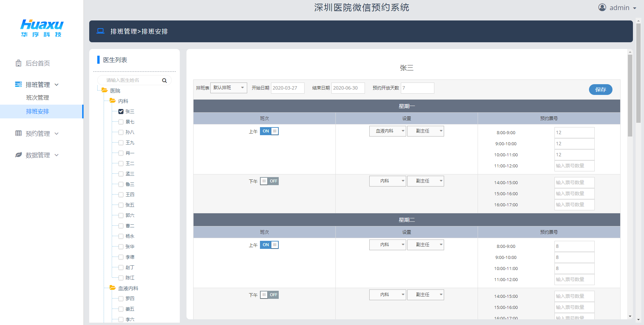This screenshot has height=325, width=644.
Task: Select the 排班安排 menu item
Action: 38,111
